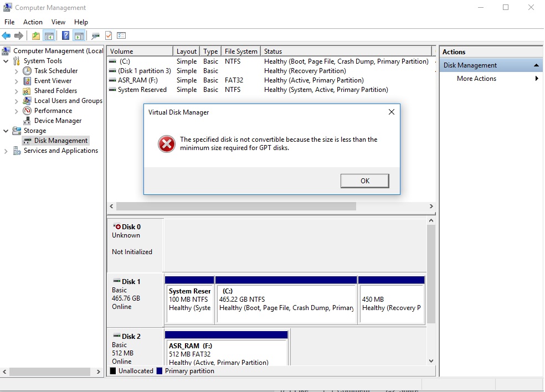Sort by the Volume column header
Screen dimensions: 545x392
tap(140, 51)
